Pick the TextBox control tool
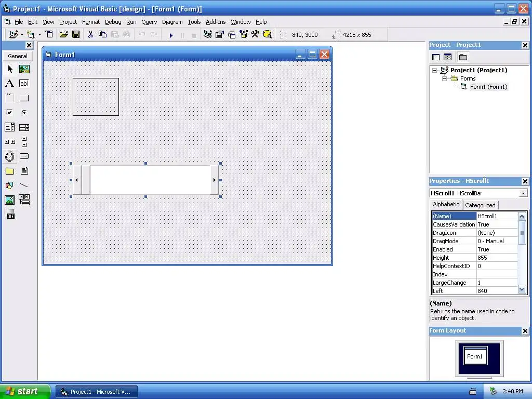The image size is (532, 399). (24, 84)
